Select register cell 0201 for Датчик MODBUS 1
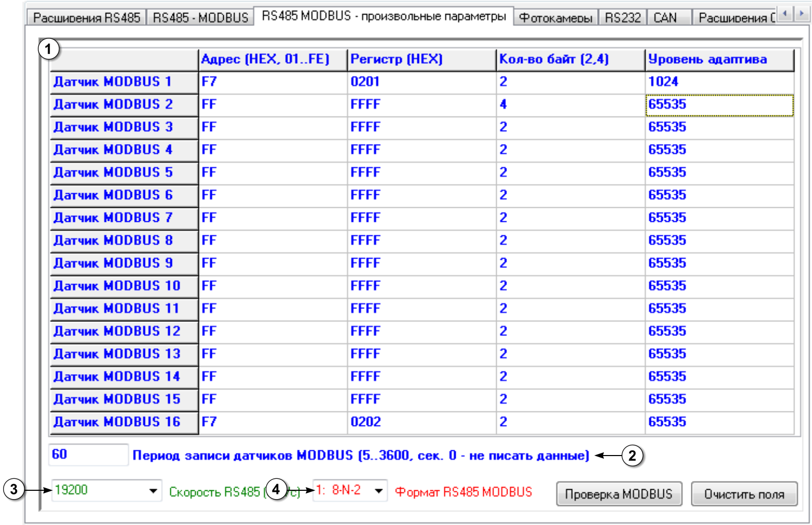The width and height of the screenshot is (812, 525). [422, 82]
